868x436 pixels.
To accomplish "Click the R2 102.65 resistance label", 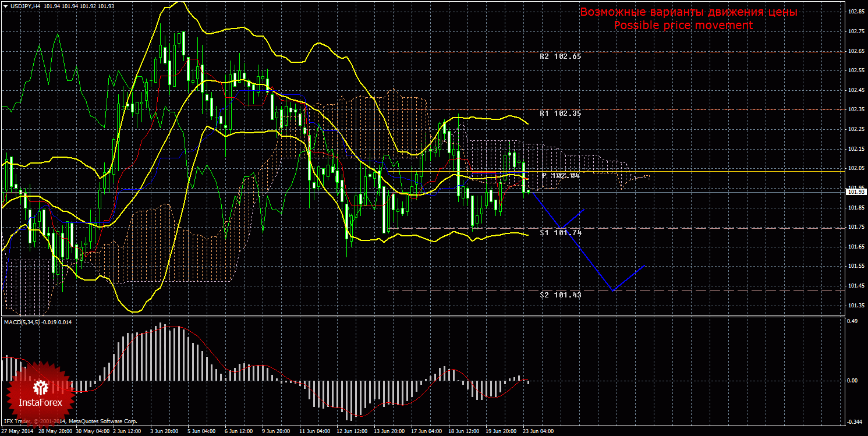I will [x=560, y=56].
